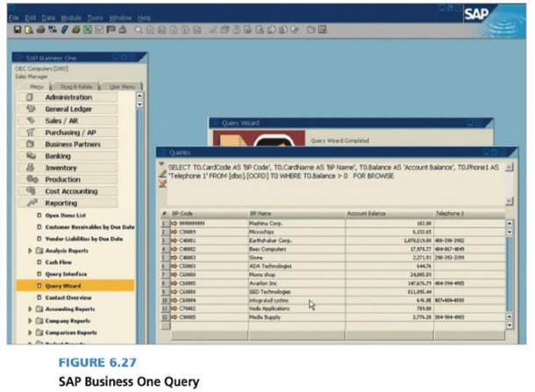Expand the Comparison Reports folder
This screenshot has height=392, width=535.
30,332
